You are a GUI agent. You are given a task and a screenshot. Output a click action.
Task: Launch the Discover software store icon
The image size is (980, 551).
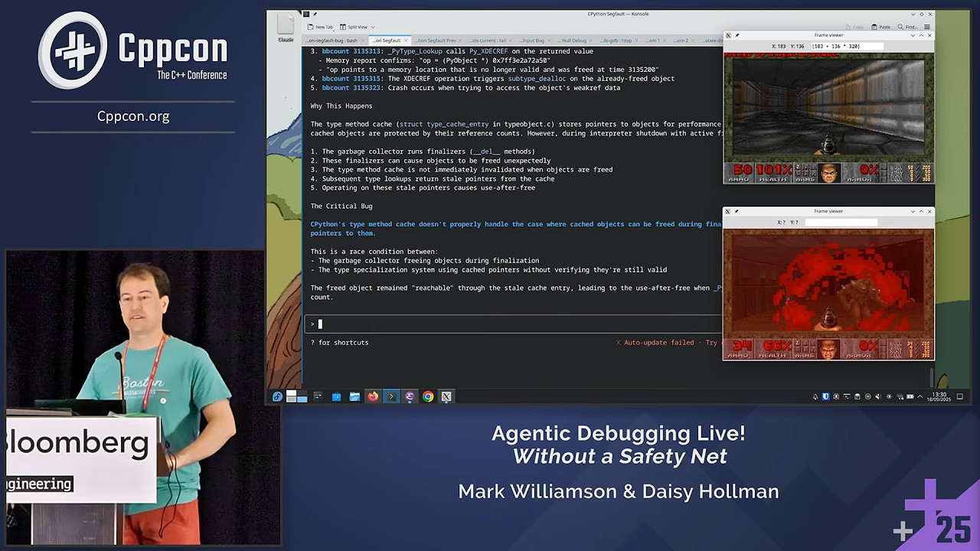pos(336,396)
